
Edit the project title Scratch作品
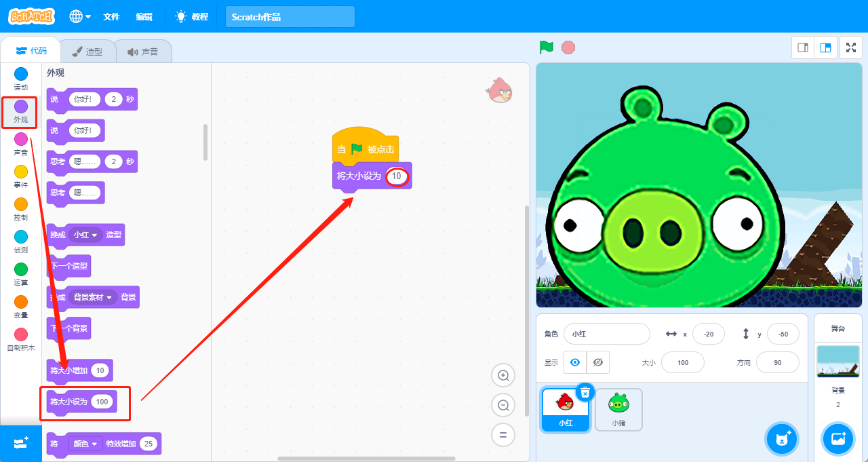[290, 17]
